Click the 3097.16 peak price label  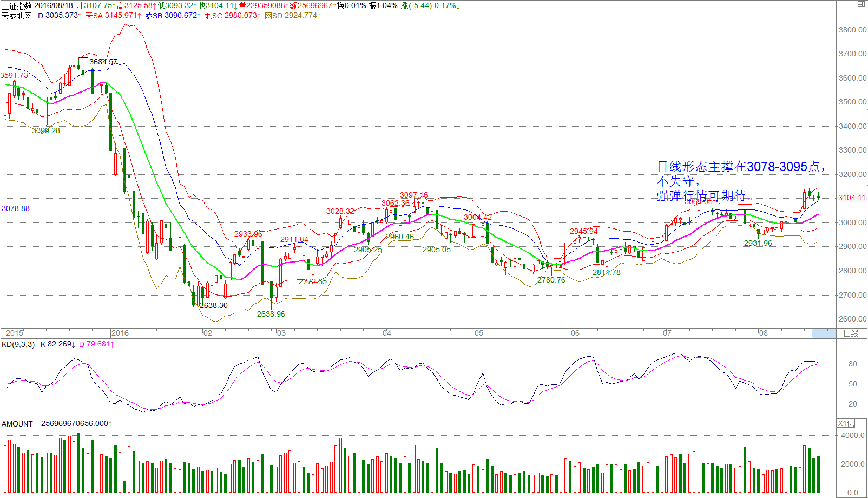click(414, 195)
